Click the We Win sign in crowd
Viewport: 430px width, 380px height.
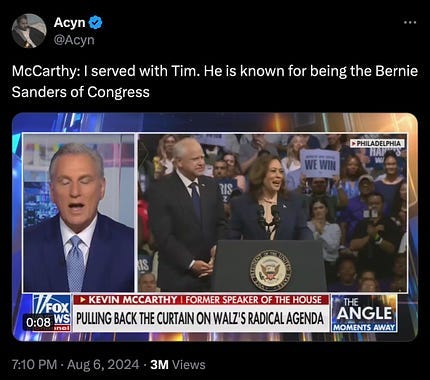(319, 163)
